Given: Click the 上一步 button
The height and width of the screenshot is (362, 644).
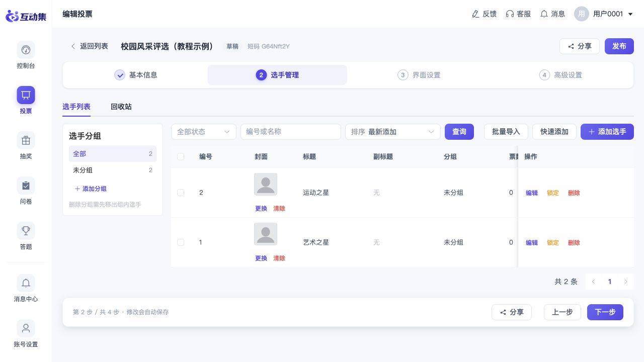Looking at the screenshot, I should point(562,312).
